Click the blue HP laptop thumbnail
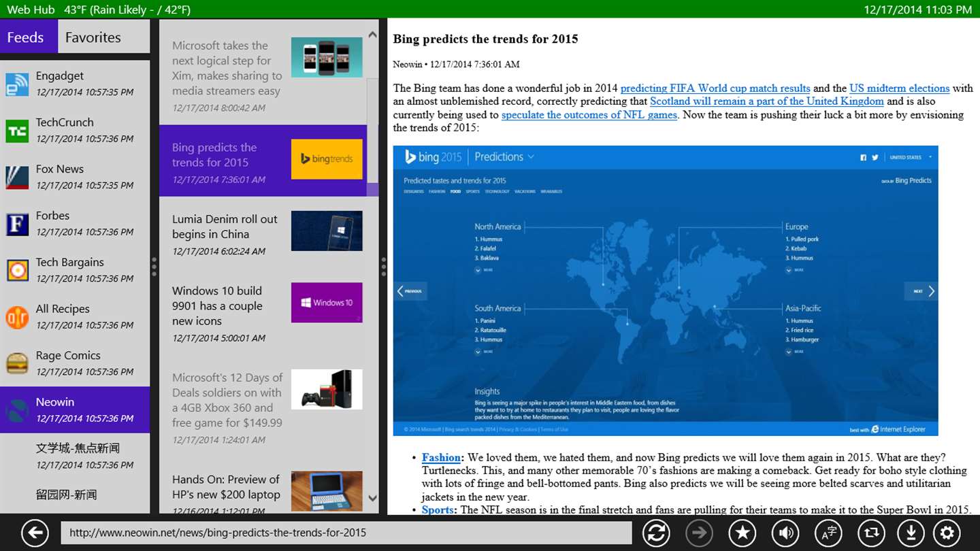The height and width of the screenshot is (551, 980). click(x=327, y=491)
